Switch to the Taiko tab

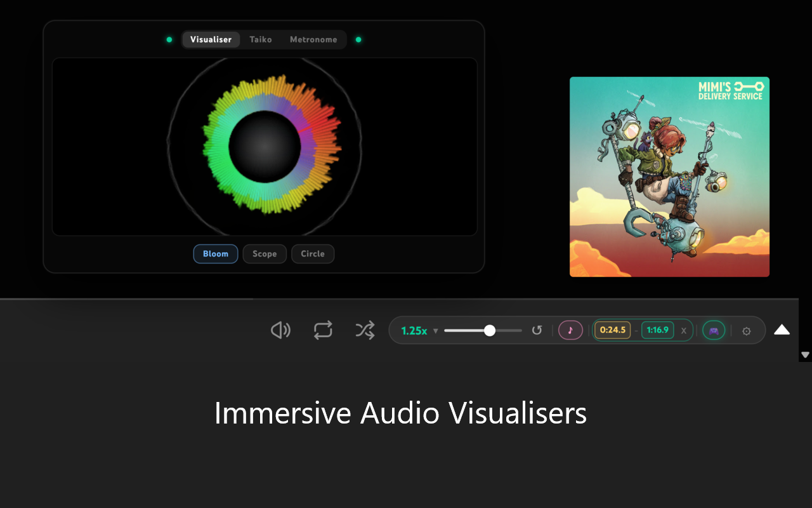261,39
